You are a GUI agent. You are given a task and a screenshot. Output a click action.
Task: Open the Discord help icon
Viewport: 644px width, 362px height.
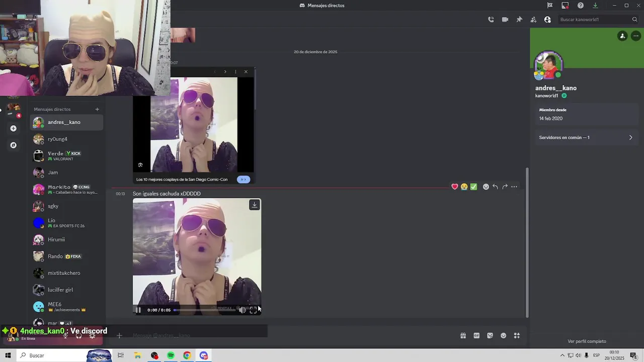tap(581, 6)
